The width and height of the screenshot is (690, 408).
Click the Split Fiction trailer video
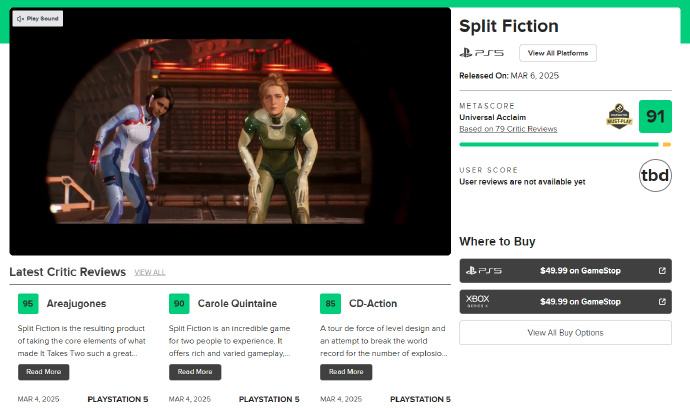pos(230,131)
